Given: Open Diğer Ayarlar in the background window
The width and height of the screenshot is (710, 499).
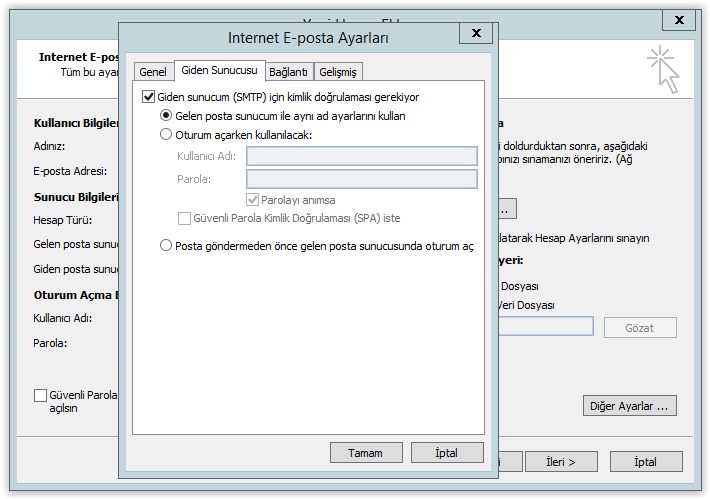Looking at the screenshot, I should coord(630,406).
